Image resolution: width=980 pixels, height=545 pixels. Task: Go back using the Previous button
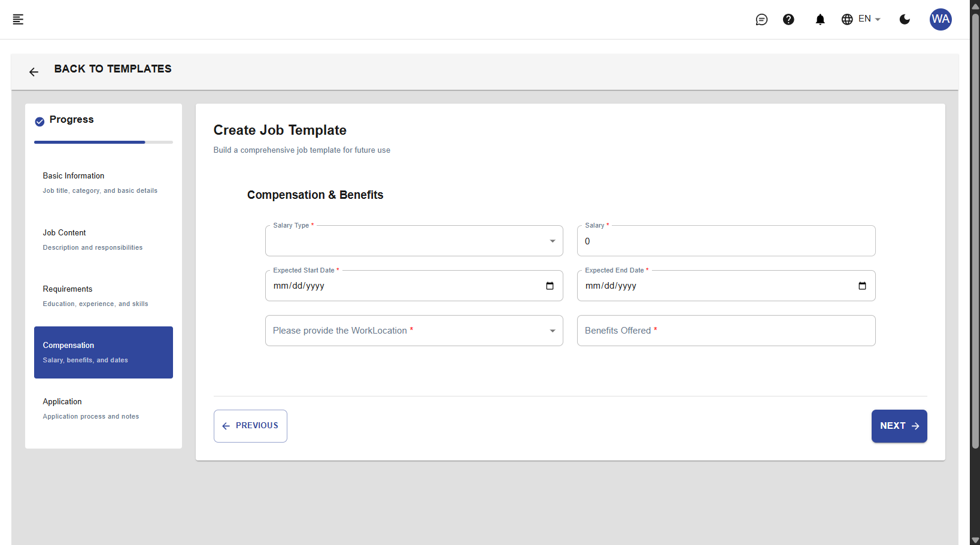pos(250,426)
